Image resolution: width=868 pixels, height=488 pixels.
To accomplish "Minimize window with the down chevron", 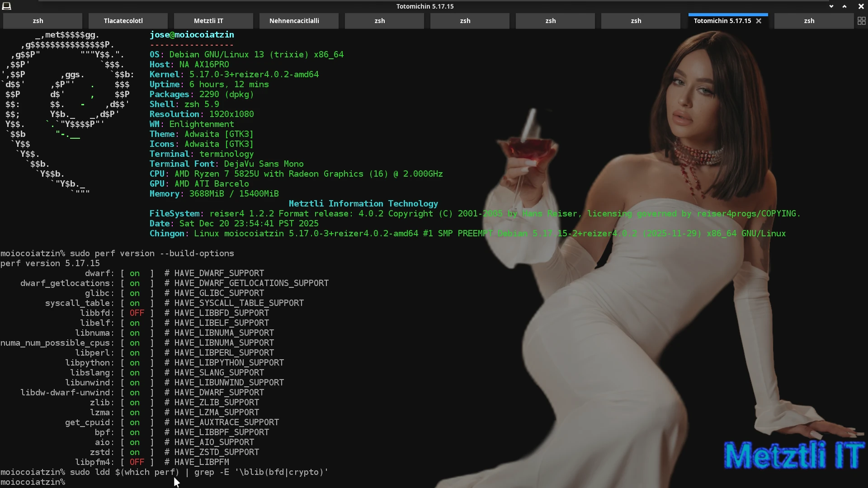I will point(831,6).
